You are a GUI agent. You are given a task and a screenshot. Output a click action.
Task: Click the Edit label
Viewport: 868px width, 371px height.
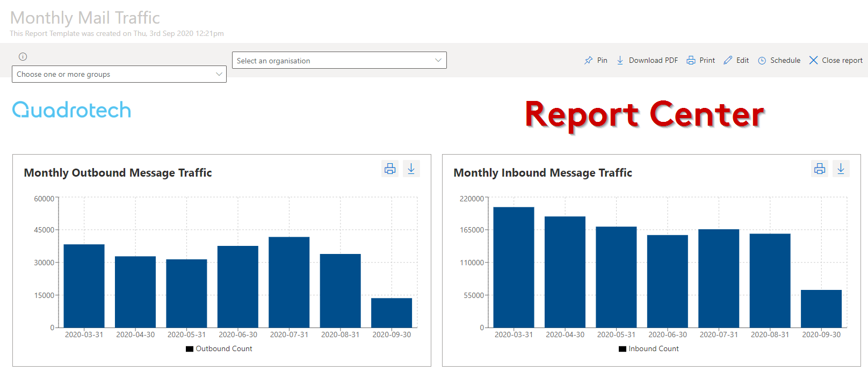tap(742, 60)
